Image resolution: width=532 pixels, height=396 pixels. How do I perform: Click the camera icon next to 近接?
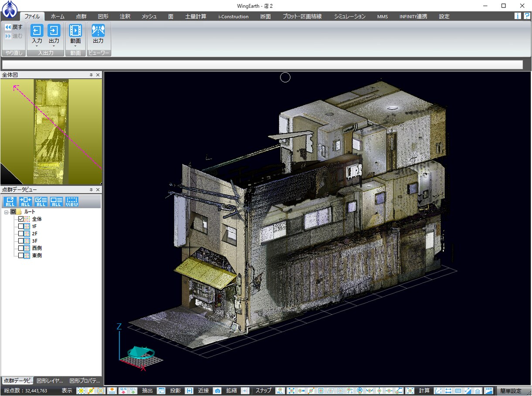click(x=217, y=391)
